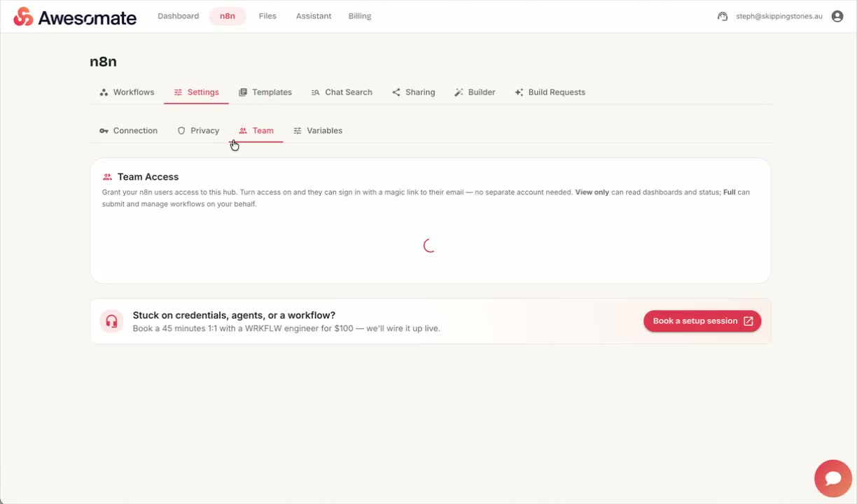Click the Team Access heading
Image resolution: width=857 pixels, height=504 pixels.
(148, 177)
